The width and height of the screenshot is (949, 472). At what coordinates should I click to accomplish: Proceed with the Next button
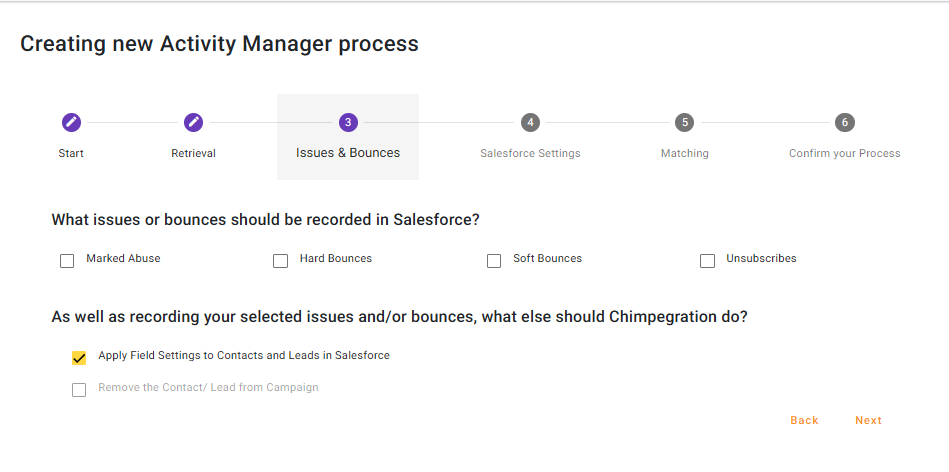pos(868,421)
